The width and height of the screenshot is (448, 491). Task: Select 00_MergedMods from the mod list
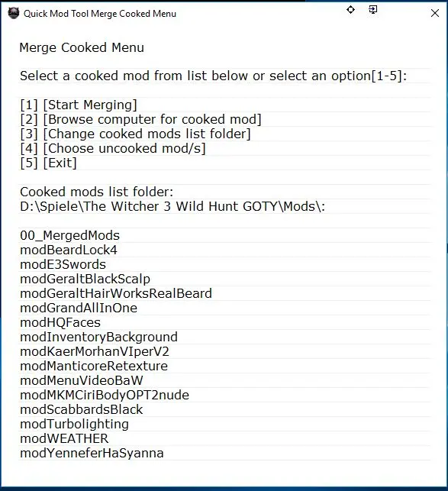pos(69,235)
